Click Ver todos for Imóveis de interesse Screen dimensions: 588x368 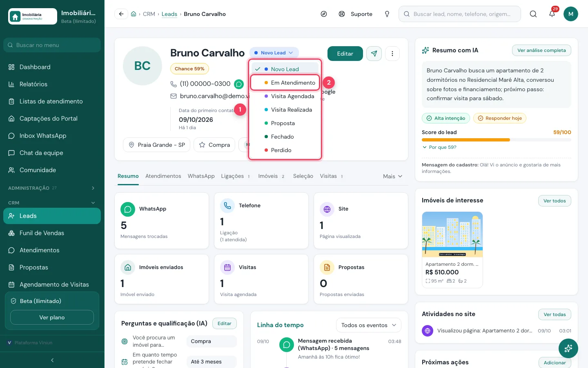point(555,201)
